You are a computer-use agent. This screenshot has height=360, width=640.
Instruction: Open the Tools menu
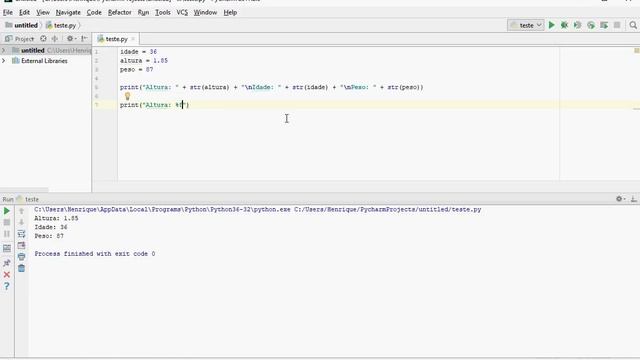(163, 13)
